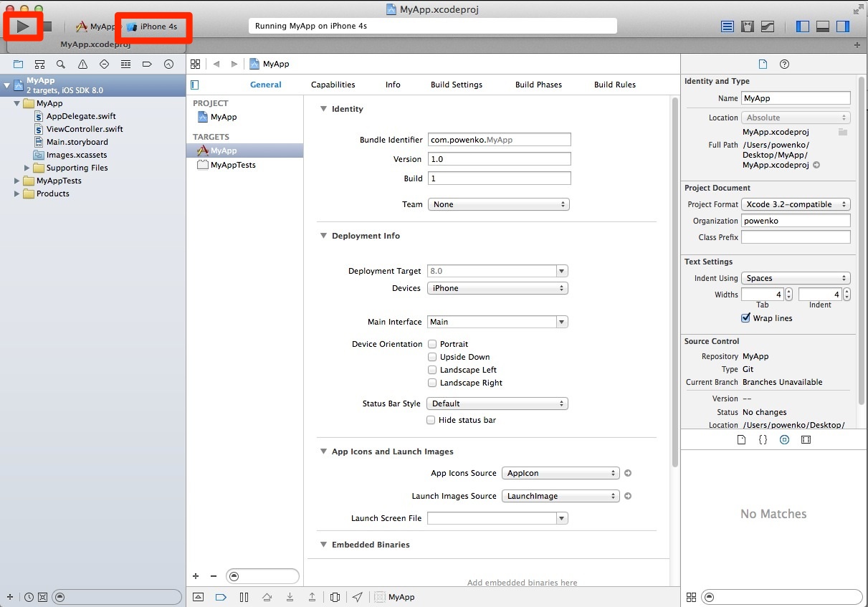This screenshot has height=607, width=868.
Task: Open ViewController.swift file
Action: point(85,129)
